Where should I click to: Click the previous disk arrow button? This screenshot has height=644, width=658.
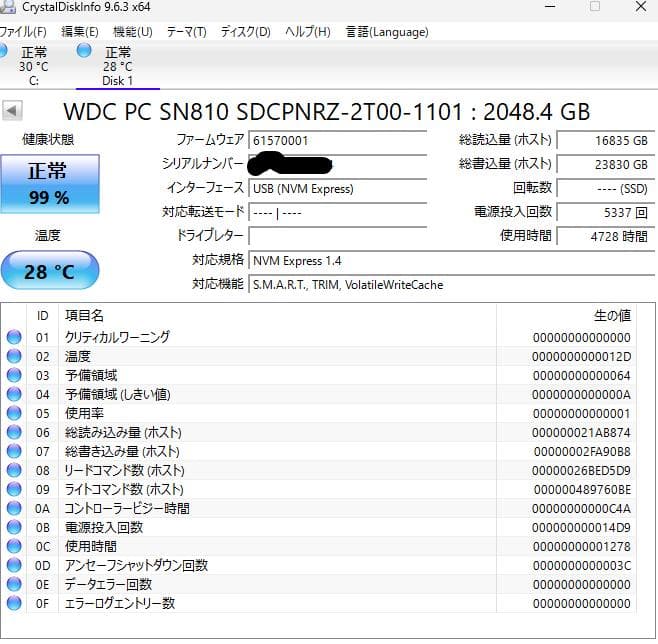coord(12,111)
